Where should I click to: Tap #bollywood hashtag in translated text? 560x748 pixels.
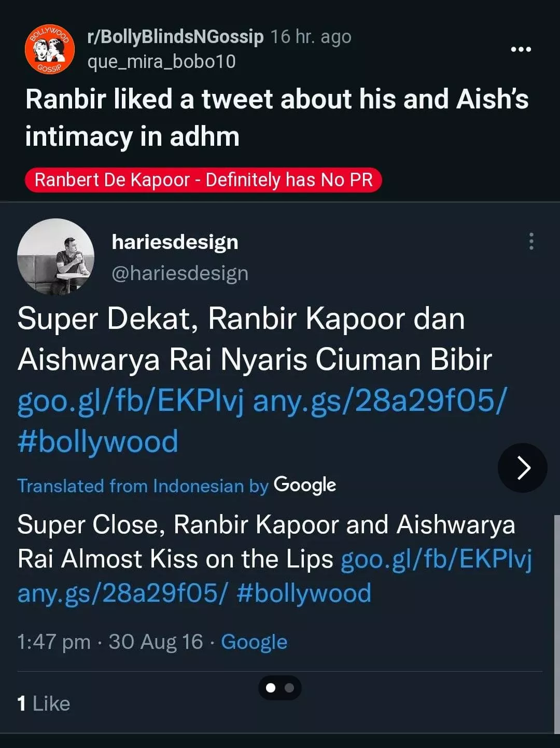[304, 593]
